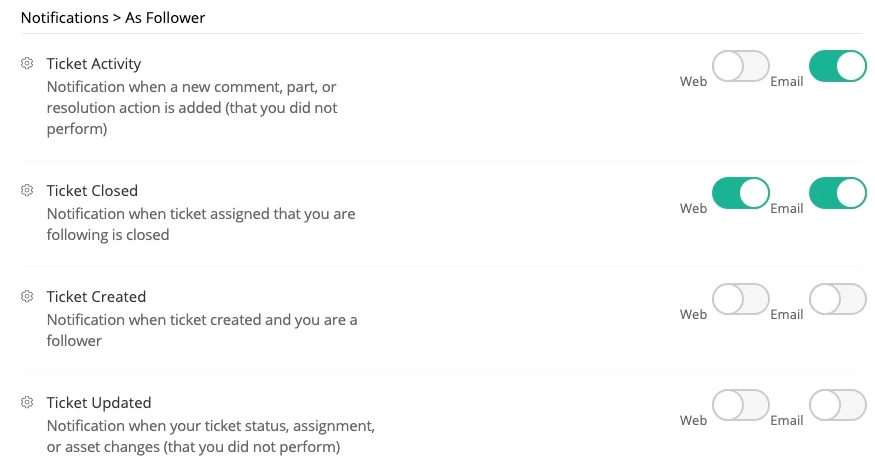Turn off Email toggle for Ticket Closed
The image size is (875, 469).
(837, 193)
